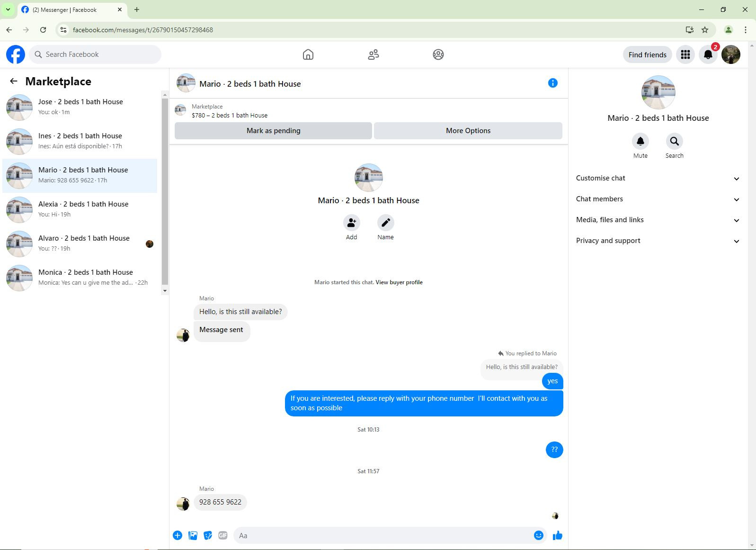Image resolution: width=756 pixels, height=550 pixels.
Task: Click the blue 'yes' reply bubble
Action: pyautogui.click(x=552, y=381)
